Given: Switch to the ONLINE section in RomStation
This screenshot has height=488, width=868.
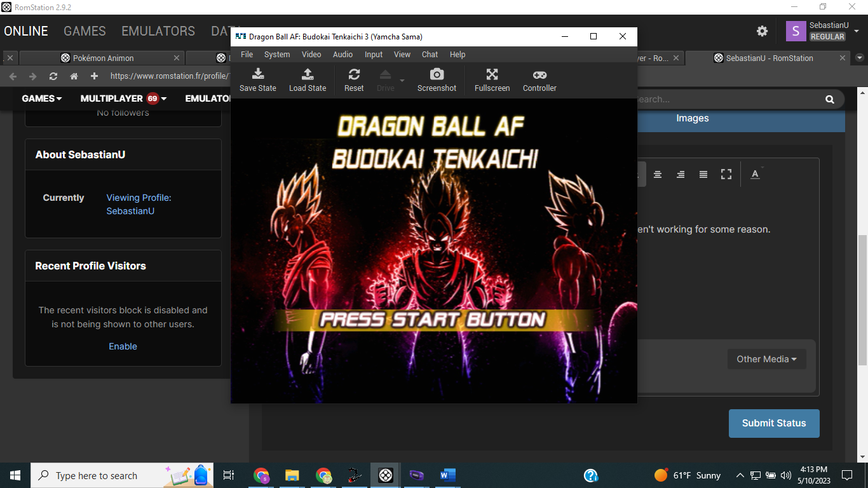Looking at the screenshot, I should pos(26,31).
